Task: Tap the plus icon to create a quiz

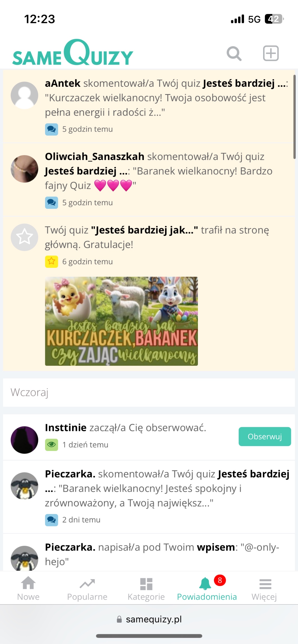Action: click(x=271, y=53)
